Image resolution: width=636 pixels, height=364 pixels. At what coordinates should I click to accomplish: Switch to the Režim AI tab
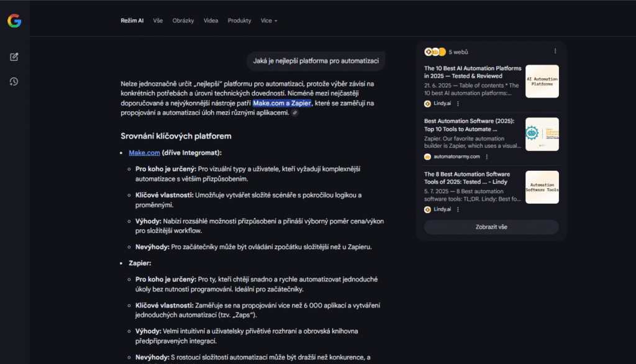click(x=132, y=20)
